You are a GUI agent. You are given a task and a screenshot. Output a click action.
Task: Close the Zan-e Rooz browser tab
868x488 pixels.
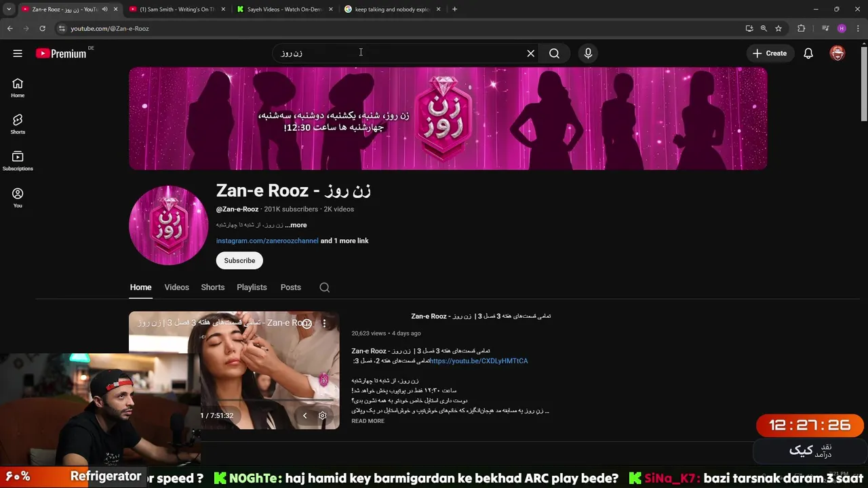tap(115, 9)
